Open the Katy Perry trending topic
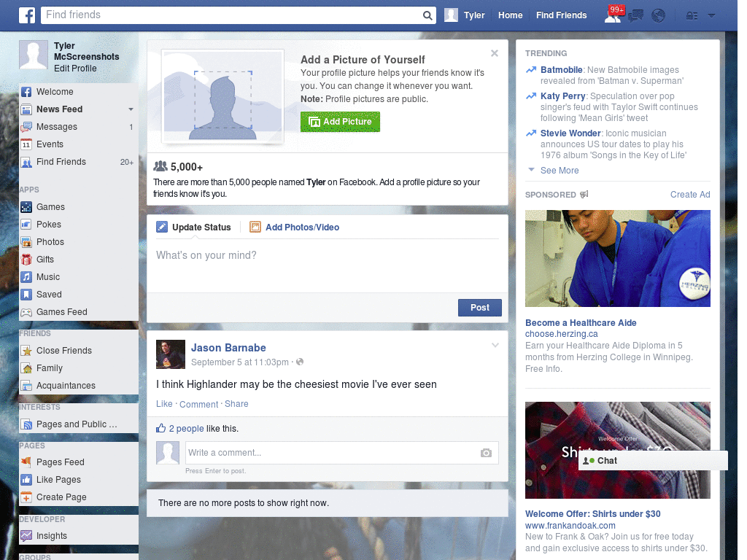The height and width of the screenshot is (560, 747). click(x=562, y=96)
